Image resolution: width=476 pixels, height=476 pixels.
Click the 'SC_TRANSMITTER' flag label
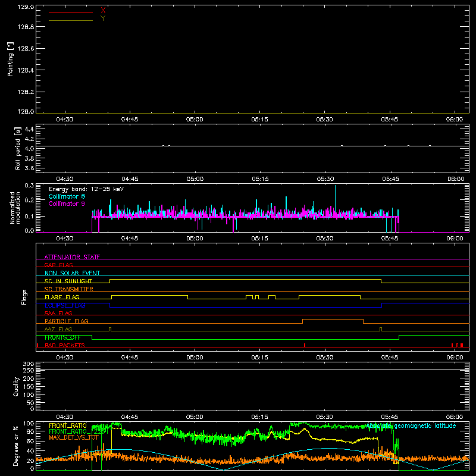69,289
